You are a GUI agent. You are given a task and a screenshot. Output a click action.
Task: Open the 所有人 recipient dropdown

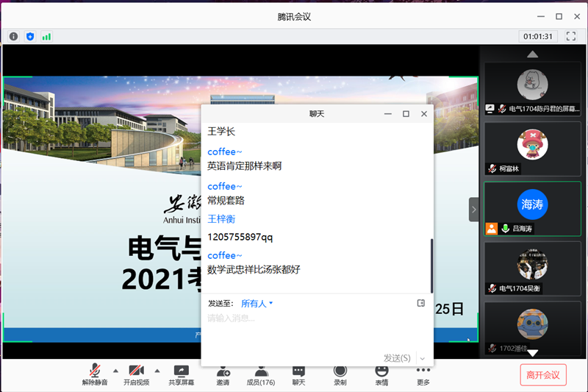click(257, 303)
